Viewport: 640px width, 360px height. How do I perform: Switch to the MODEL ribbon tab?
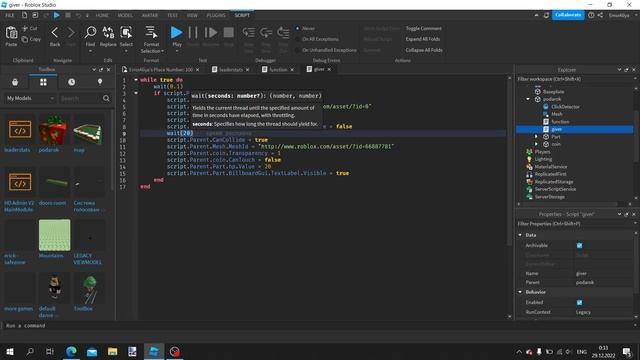tap(125, 15)
